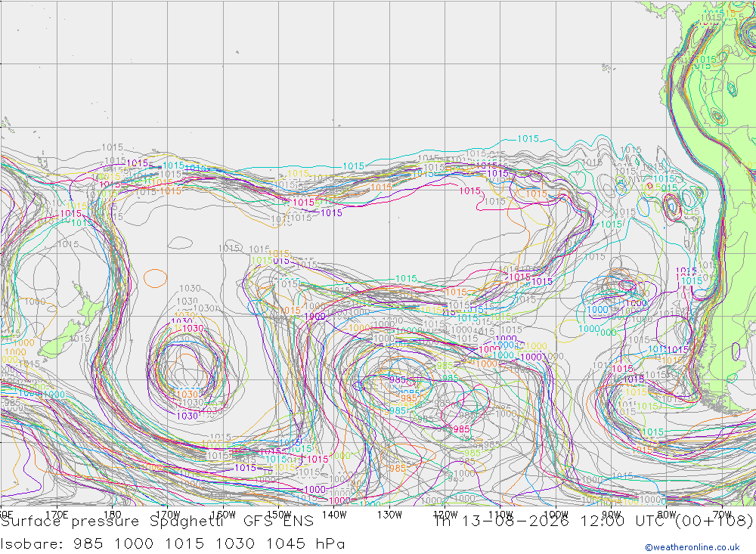
Task: Click the '90W' longitude axis label
Action: pos(612,515)
